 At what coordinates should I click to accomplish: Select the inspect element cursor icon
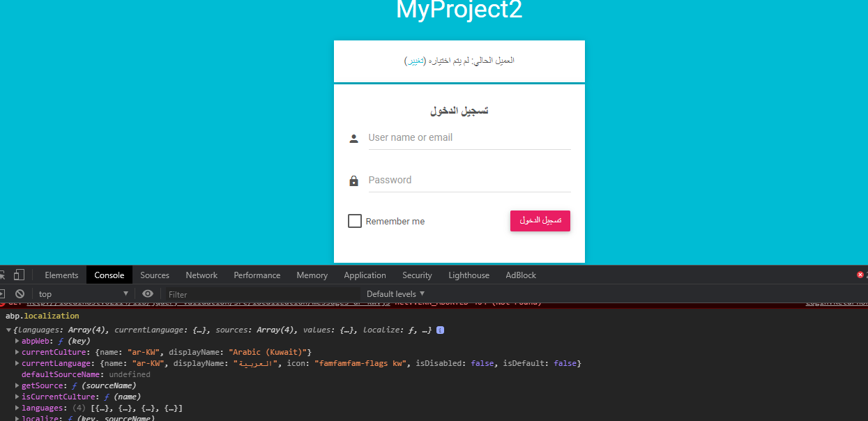(3, 275)
